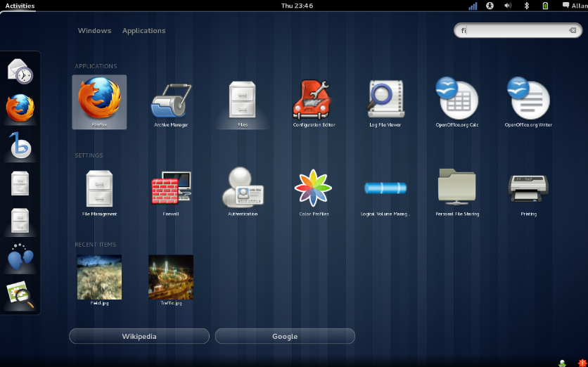The image size is (588, 367).
Task: Launch Configuration Editor
Action: 314,102
